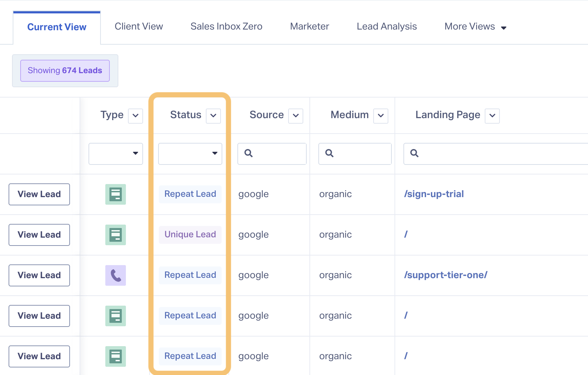Go to the Lead Analysis tab
The width and height of the screenshot is (588, 375).
pos(387,26)
